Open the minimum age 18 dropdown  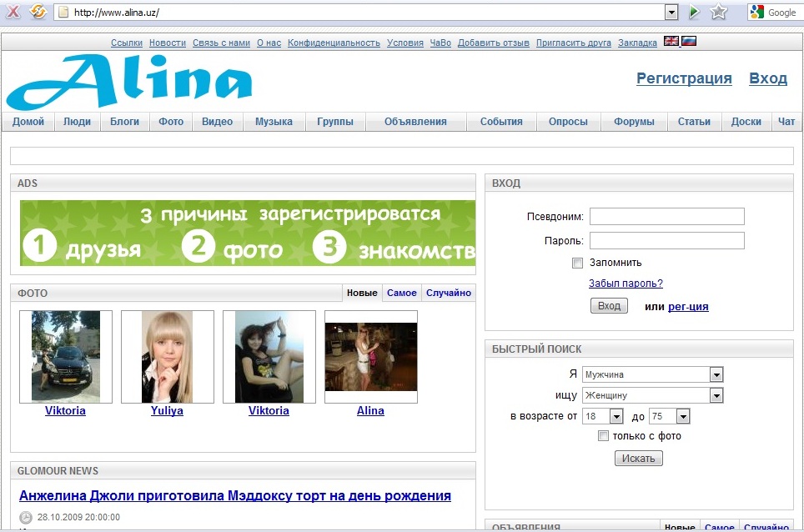click(x=616, y=416)
